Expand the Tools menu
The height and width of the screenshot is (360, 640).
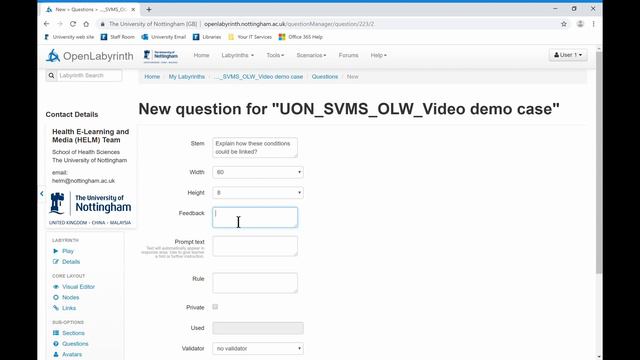point(275,55)
